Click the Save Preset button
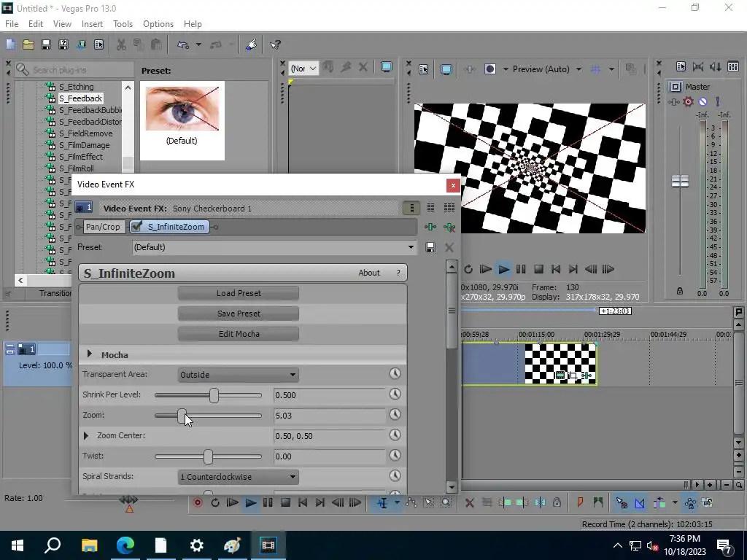The width and height of the screenshot is (747, 560). pyautogui.click(x=239, y=314)
